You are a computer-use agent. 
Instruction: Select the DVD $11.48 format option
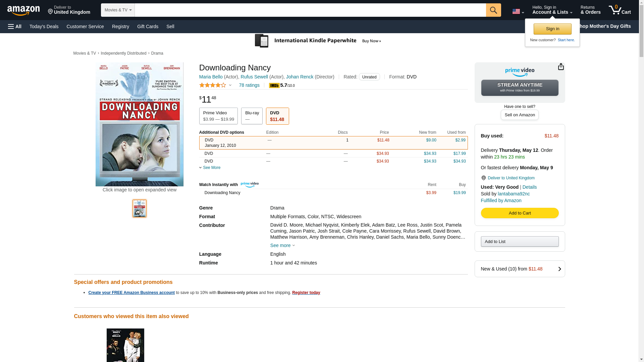pos(277,116)
